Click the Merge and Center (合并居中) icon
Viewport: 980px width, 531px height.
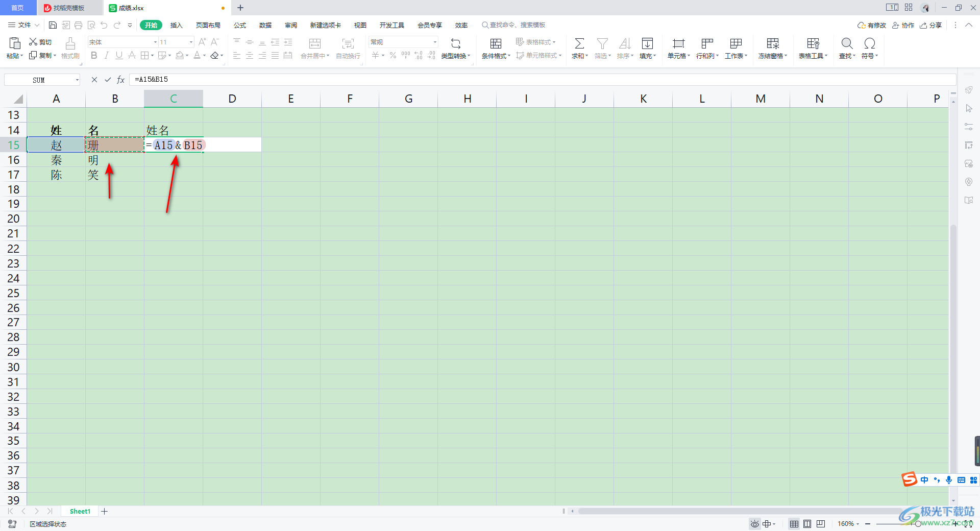(x=315, y=43)
